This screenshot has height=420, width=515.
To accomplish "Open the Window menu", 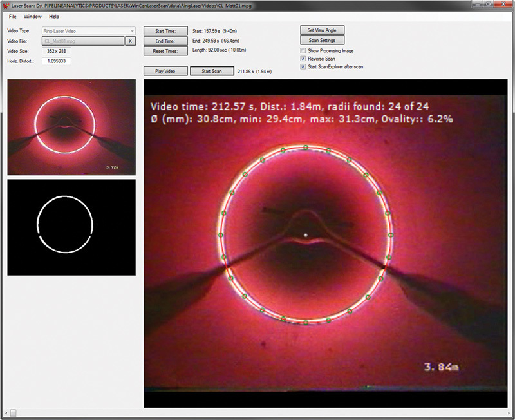I will (x=32, y=16).
